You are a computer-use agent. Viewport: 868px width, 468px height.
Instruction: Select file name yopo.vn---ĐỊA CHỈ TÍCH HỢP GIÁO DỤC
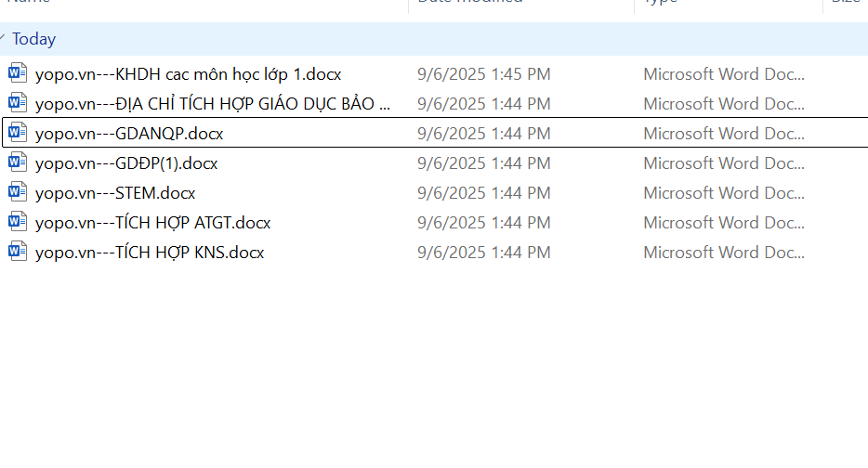(212, 104)
